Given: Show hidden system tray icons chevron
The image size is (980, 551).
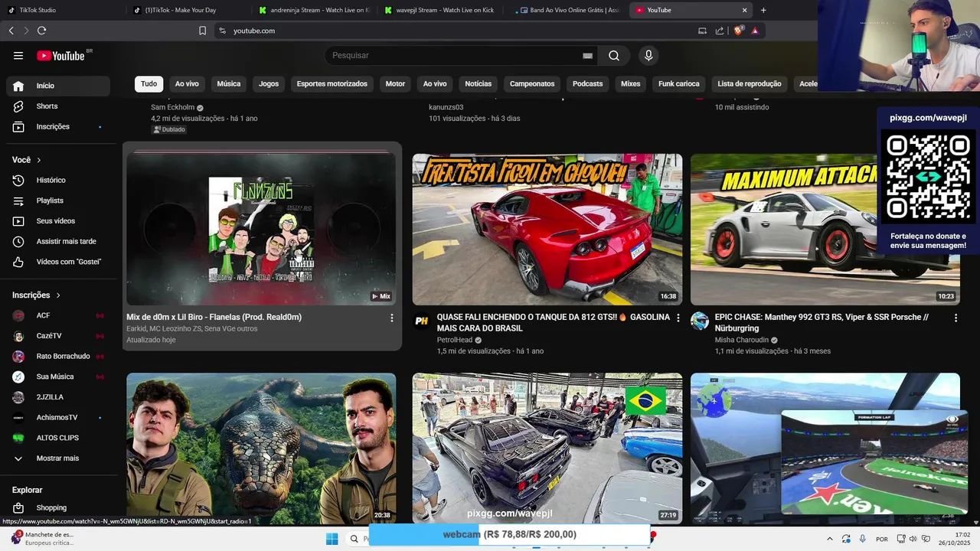Looking at the screenshot, I should click(x=829, y=539).
